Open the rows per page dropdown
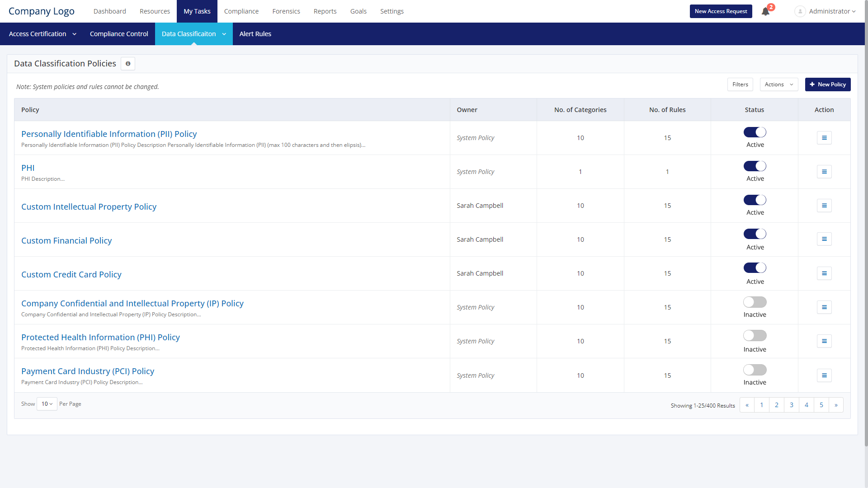The width and height of the screenshot is (868, 488). tap(47, 404)
